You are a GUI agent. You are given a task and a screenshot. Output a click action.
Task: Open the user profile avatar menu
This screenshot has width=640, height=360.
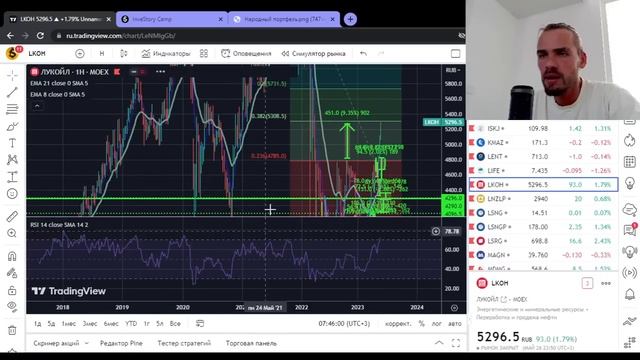[13, 53]
